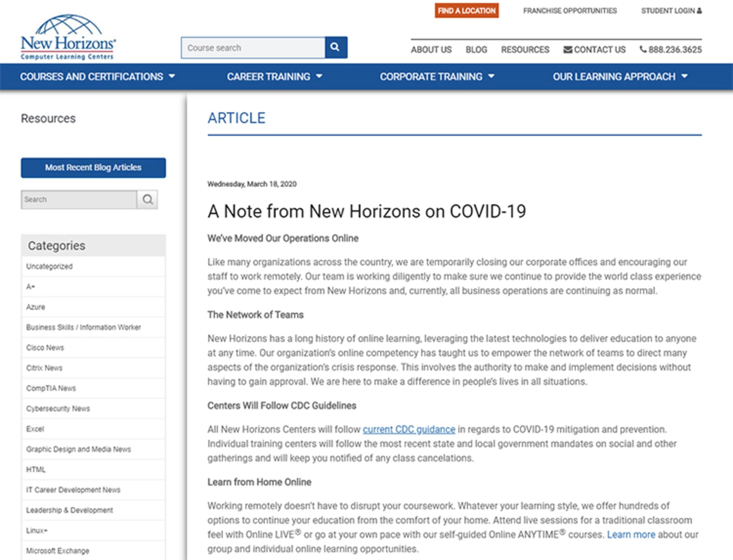Click Most Recent Blog Articles button

[x=93, y=168]
